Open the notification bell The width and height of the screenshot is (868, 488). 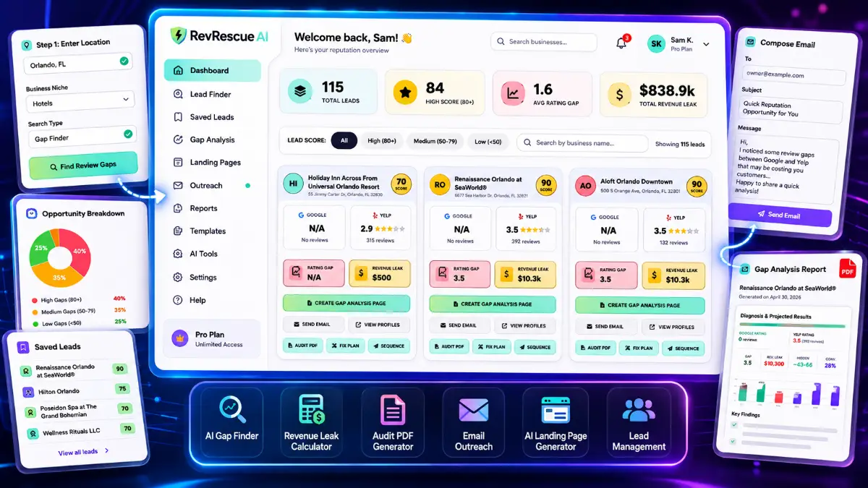tap(621, 43)
